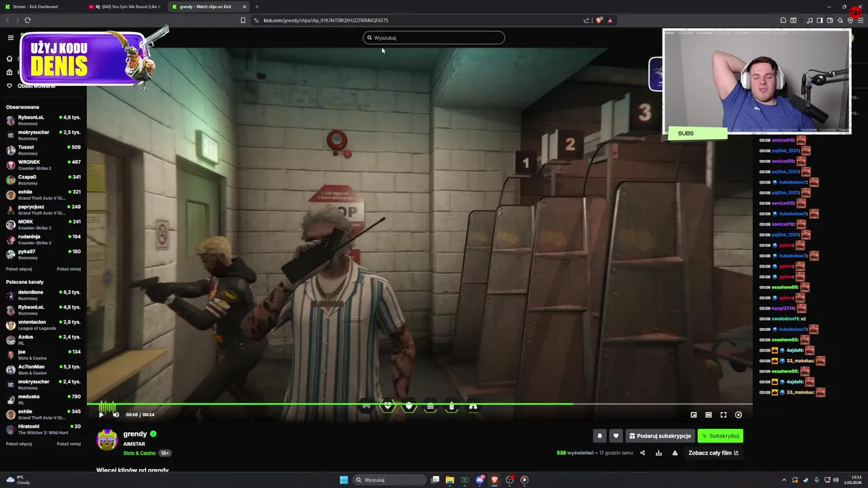Open grendy channel name link
This screenshot has width=868, height=488.
tap(135, 434)
